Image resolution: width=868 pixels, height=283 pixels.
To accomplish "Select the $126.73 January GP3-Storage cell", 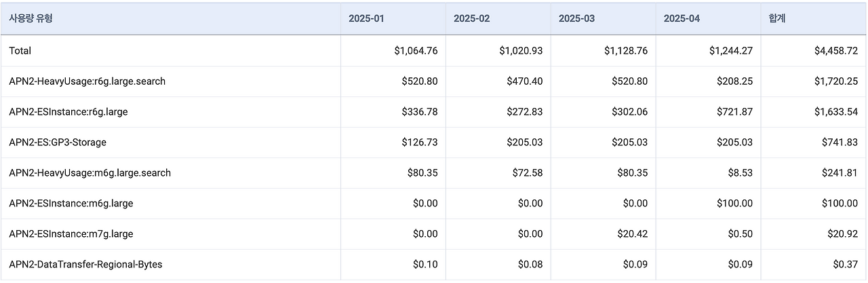I will (x=420, y=143).
